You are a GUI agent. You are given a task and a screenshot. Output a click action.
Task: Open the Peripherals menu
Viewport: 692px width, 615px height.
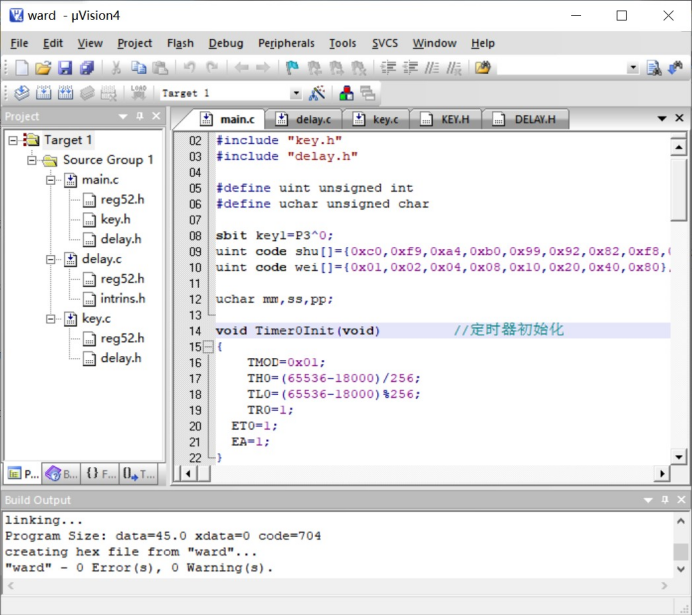286,43
